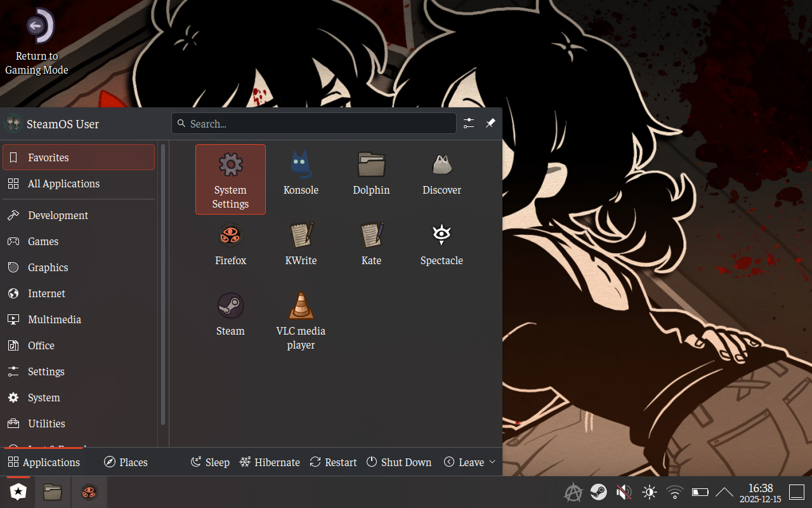Screen dimensions: 812x508
Task: Open the Wi-Fi network tray icon
Action: 675,492
